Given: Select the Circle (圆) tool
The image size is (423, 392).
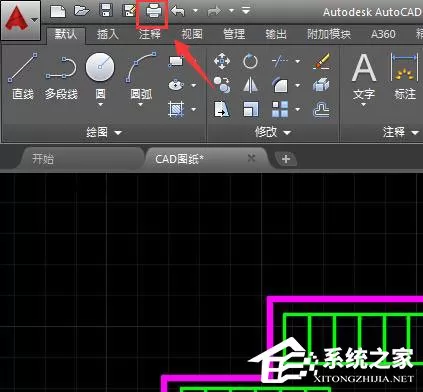Looking at the screenshot, I should [100, 68].
